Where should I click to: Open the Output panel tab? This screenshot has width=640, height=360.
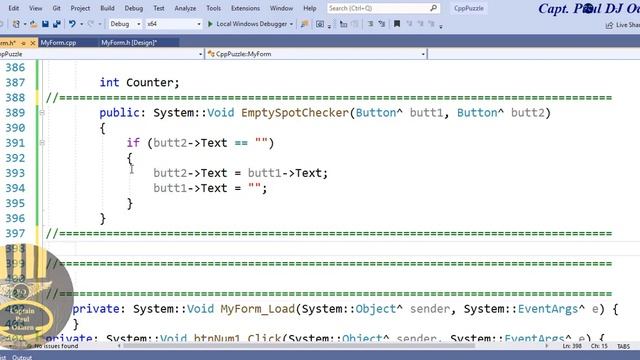point(22,357)
